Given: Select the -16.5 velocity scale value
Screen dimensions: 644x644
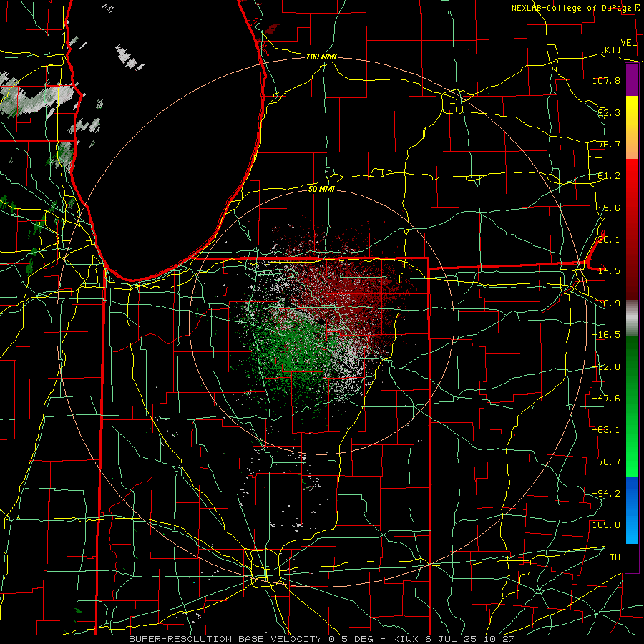Looking at the screenshot, I should point(606,335).
